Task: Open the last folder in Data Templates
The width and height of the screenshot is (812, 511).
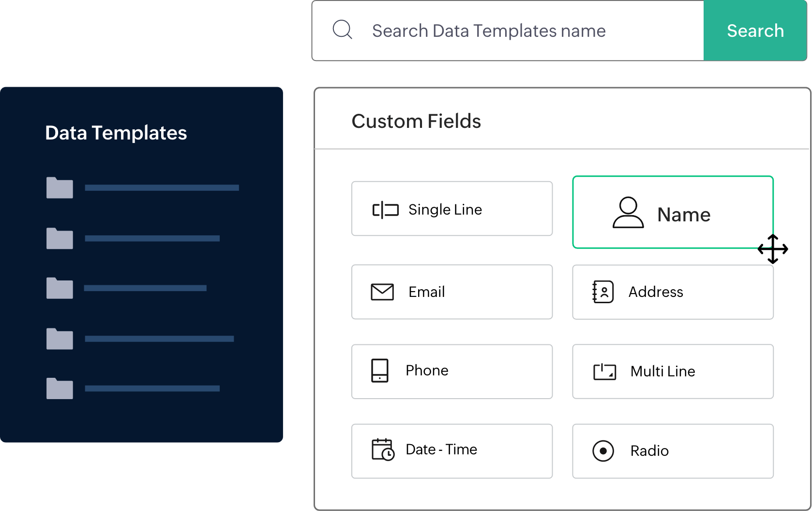Action: pos(60,388)
